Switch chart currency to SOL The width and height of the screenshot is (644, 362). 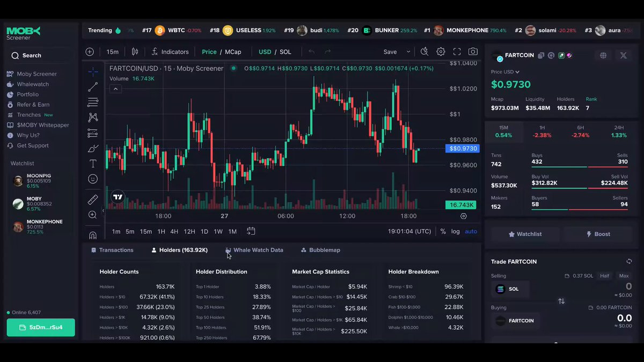286,52
